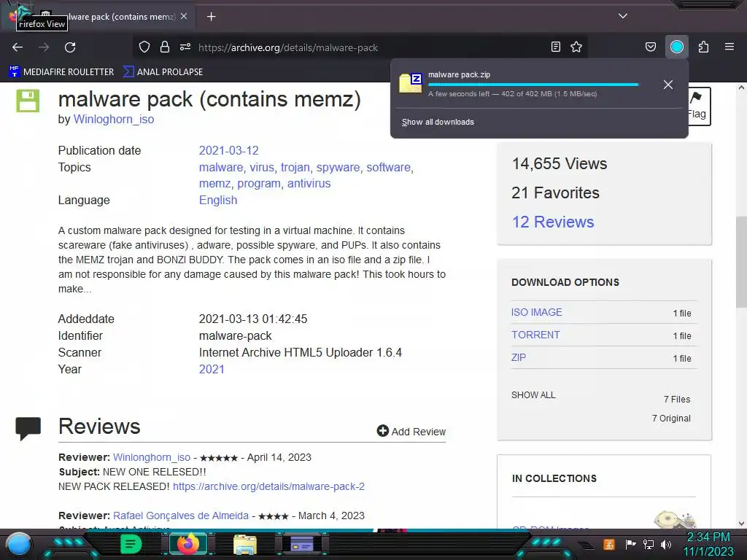
Task: Show all downloads
Action: (x=438, y=122)
